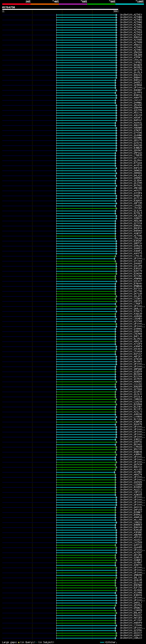Click label UniRef100_C5T2N7
146x644 pixels.
tap(131, 208)
